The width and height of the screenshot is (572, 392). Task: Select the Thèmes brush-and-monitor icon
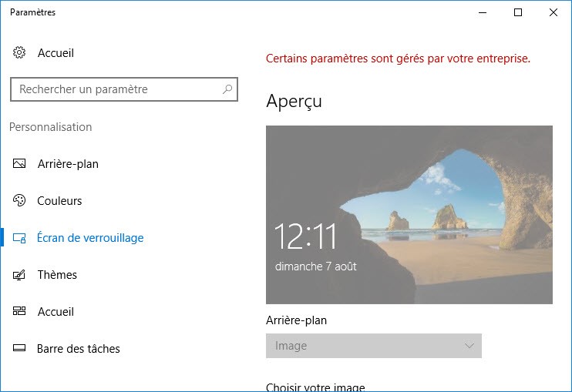(x=19, y=275)
